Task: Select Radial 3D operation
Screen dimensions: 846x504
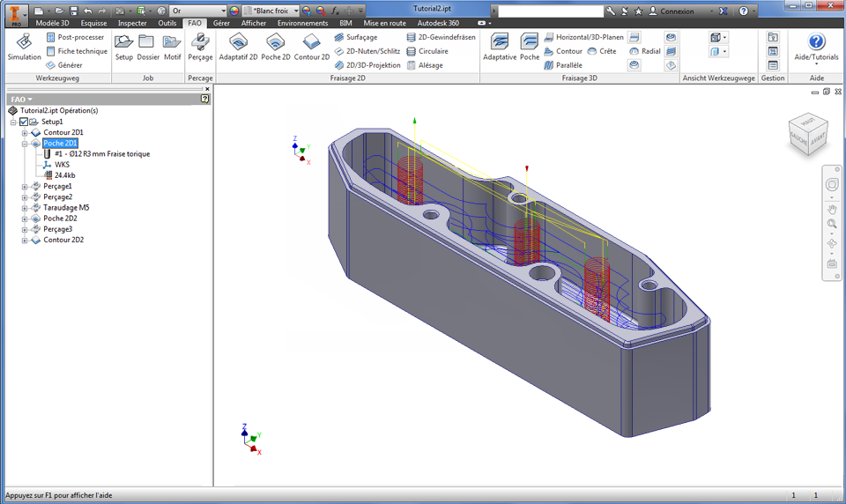Action: coord(645,51)
